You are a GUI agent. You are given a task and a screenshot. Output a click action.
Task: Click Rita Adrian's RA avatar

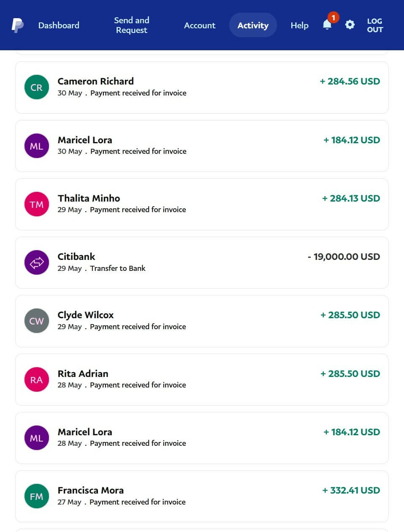click(x=37, y=379)
